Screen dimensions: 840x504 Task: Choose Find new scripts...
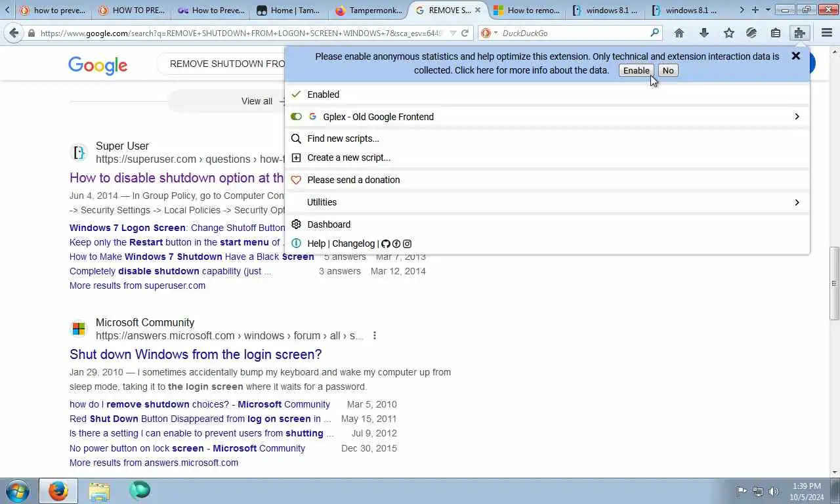(343, 138)
